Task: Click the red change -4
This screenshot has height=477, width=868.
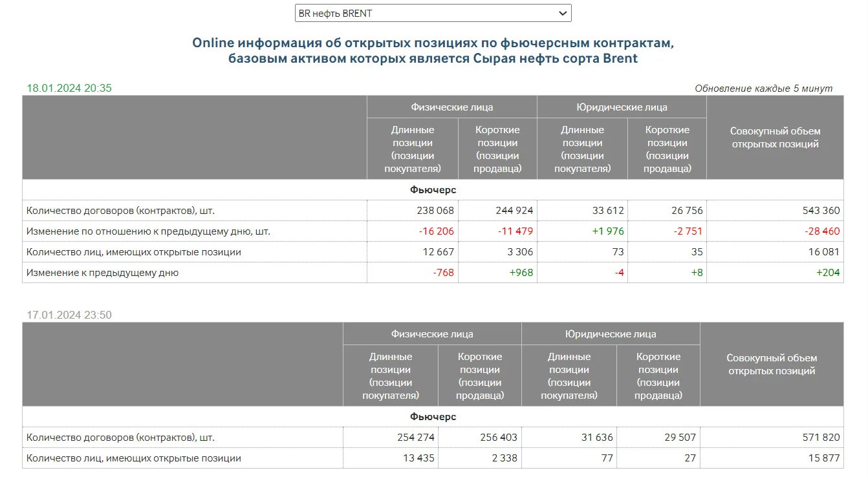Action: pyautogui.click(x=619, y=273)
